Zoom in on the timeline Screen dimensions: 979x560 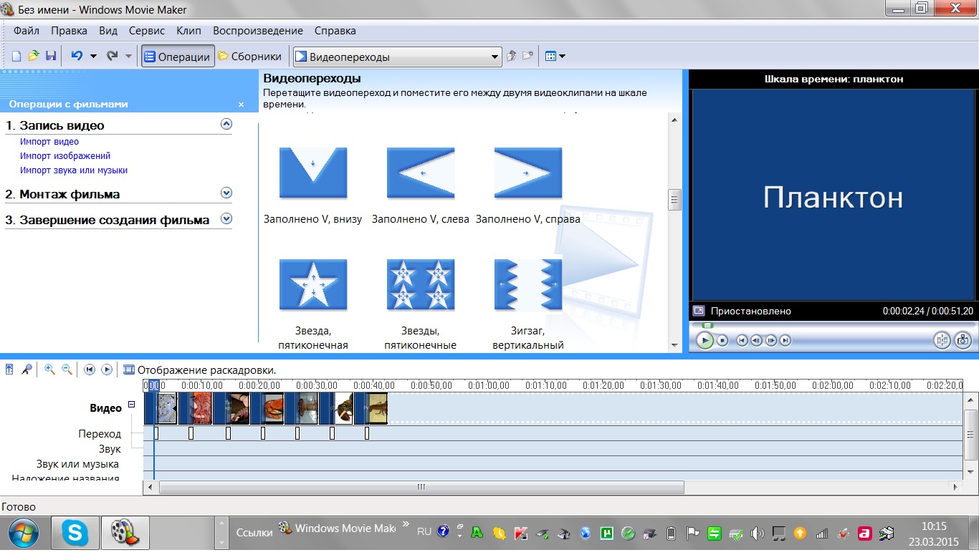(49, 370)
